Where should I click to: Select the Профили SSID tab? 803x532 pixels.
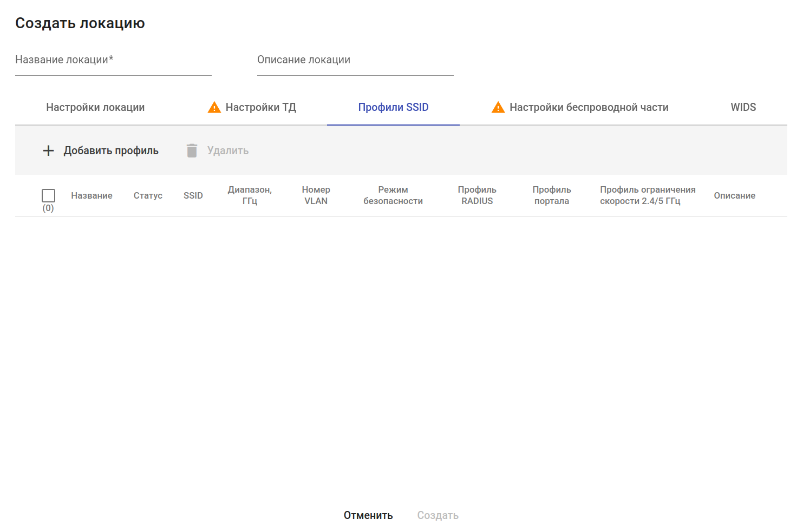point(393,107)
